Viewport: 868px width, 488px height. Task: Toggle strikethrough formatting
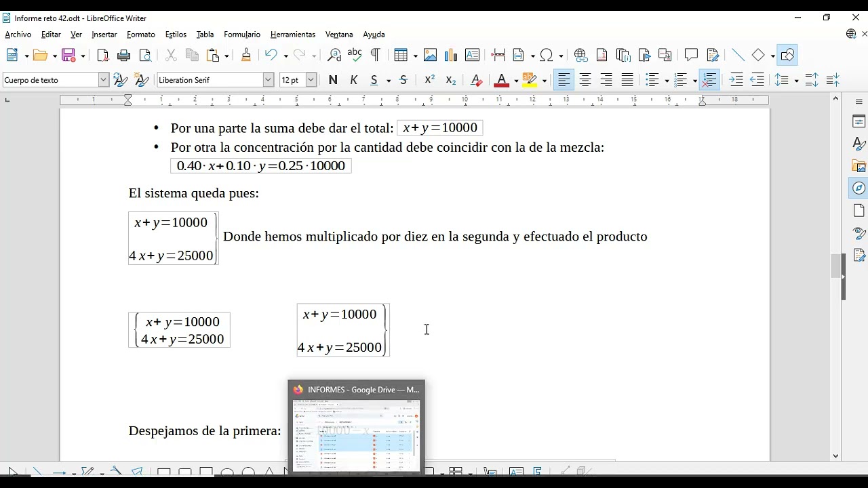click(403, 80)
